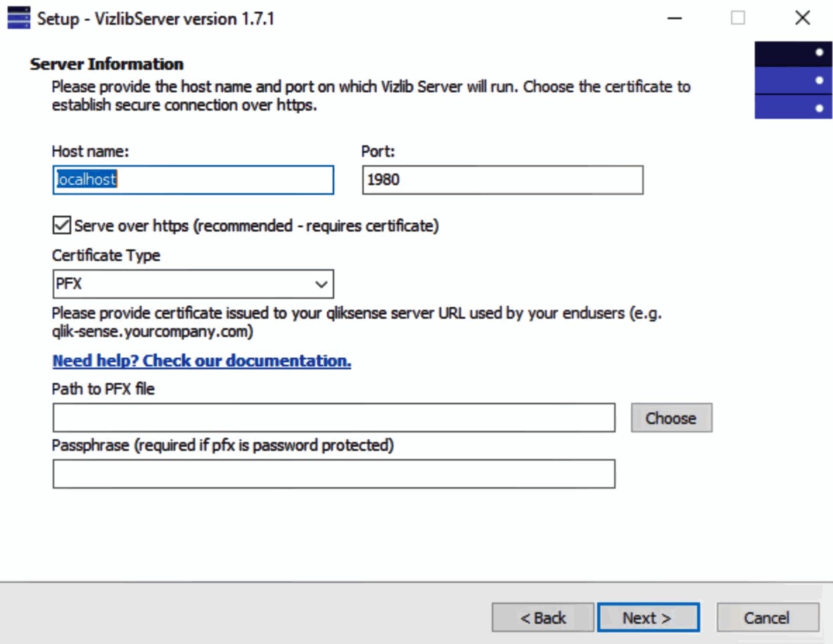Open the 'Need help? Check our documentation' link

click(201, 361)
